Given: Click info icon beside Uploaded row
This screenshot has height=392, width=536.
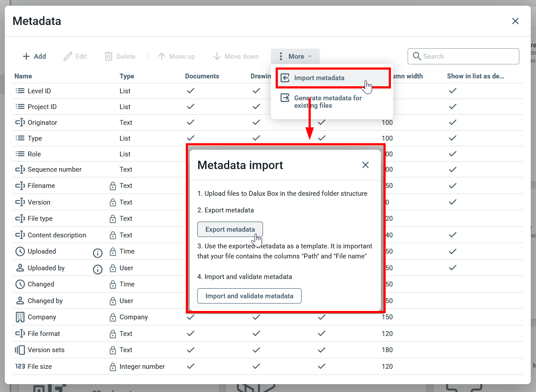Looking at the screenshot, I should [98, 253].
